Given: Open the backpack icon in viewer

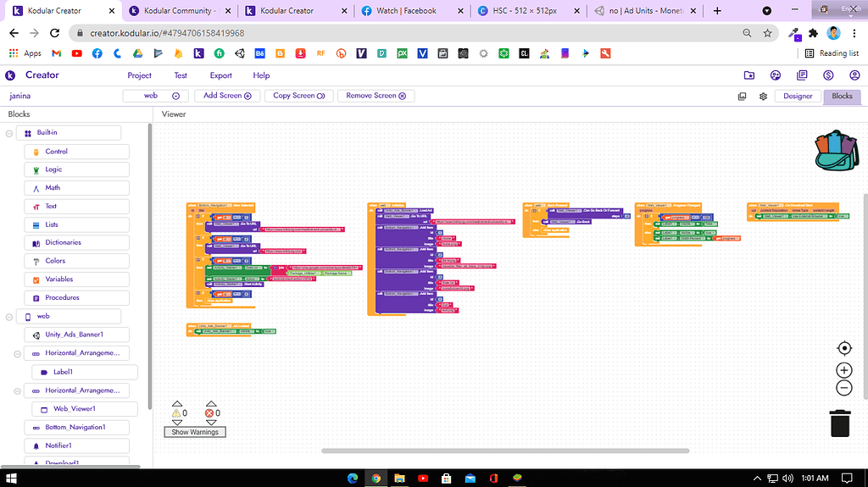Looking at the screenshot, I should pos(837,151).
